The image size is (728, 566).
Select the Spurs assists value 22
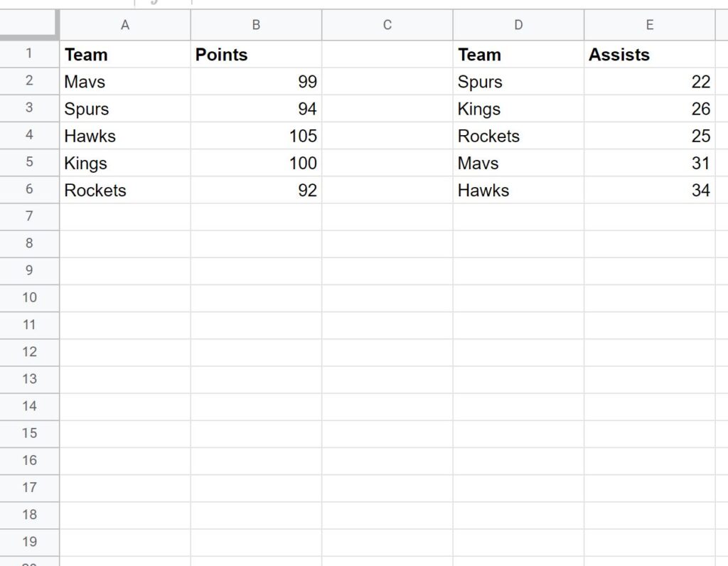[x=649, y=82]
